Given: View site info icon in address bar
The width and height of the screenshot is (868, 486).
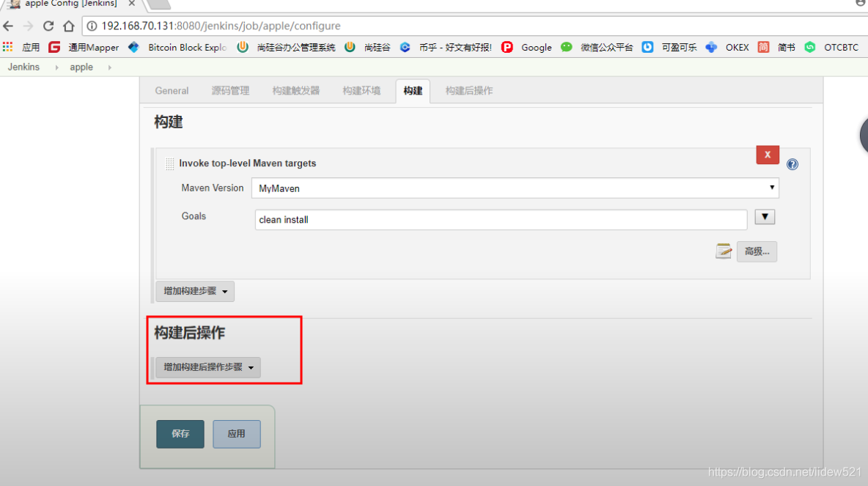Looking at the screenshot, I should [92, 26].
